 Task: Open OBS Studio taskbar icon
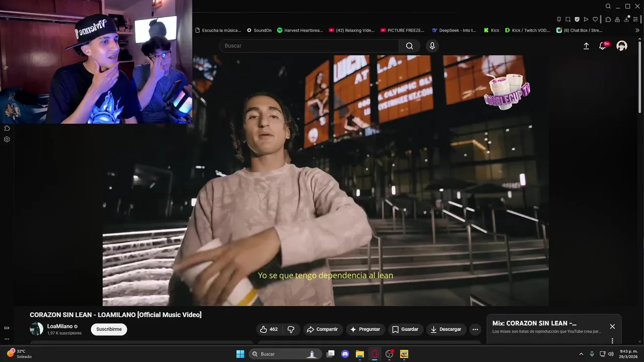tap(389, 354)
